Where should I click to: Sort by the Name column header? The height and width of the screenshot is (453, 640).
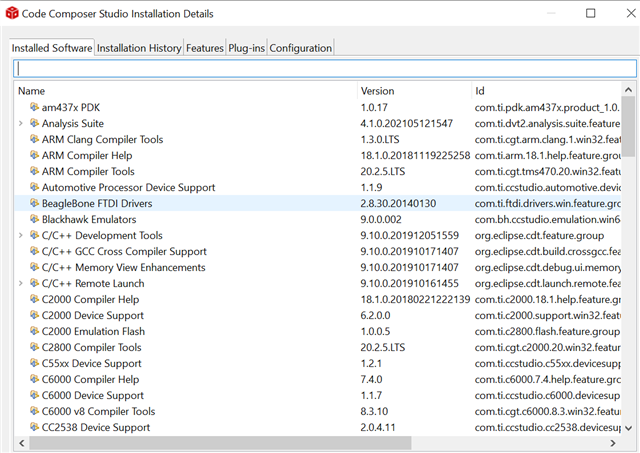click(x=186, y=91)
